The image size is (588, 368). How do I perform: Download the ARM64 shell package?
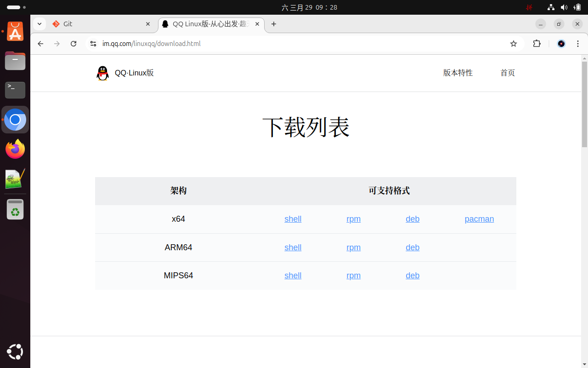[293, 247]
